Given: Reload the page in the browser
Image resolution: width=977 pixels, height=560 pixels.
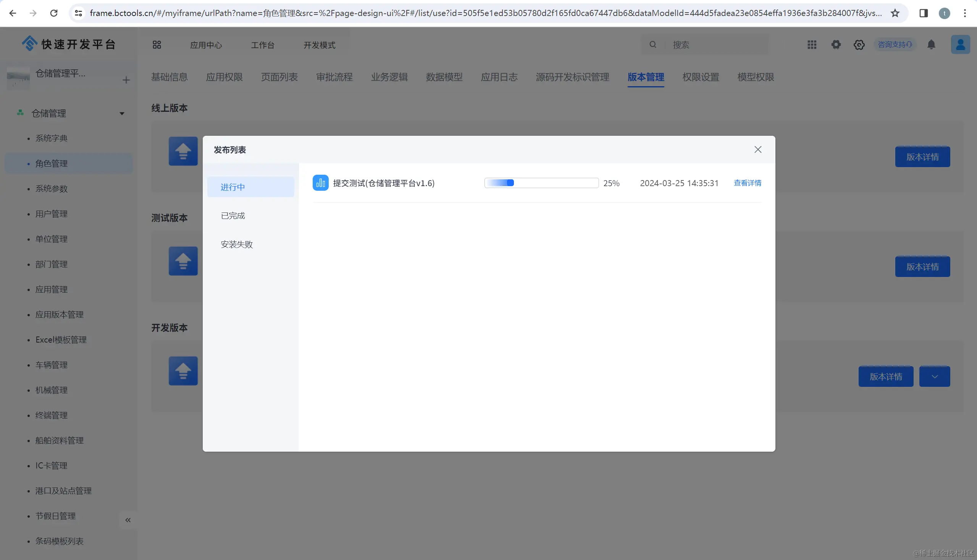Looking at the screenshot, I should 54,13.
